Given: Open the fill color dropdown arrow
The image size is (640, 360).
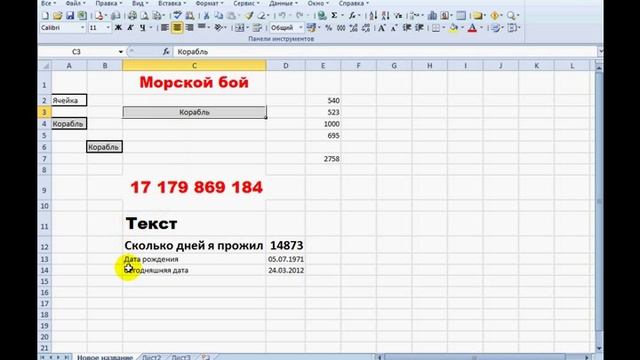Looking at the screenshot, I should click(462, 28).
